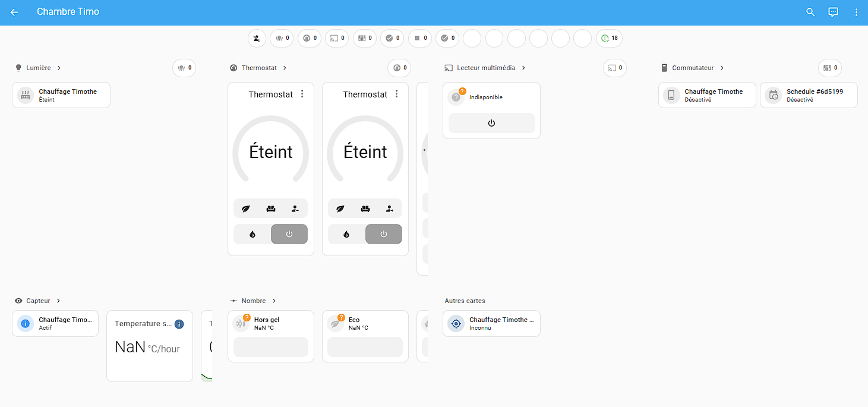Image resolution: width=868 pixels, height=407 pixels.
Task: Click the lights count chip in the top chip row
Action: 282,38
